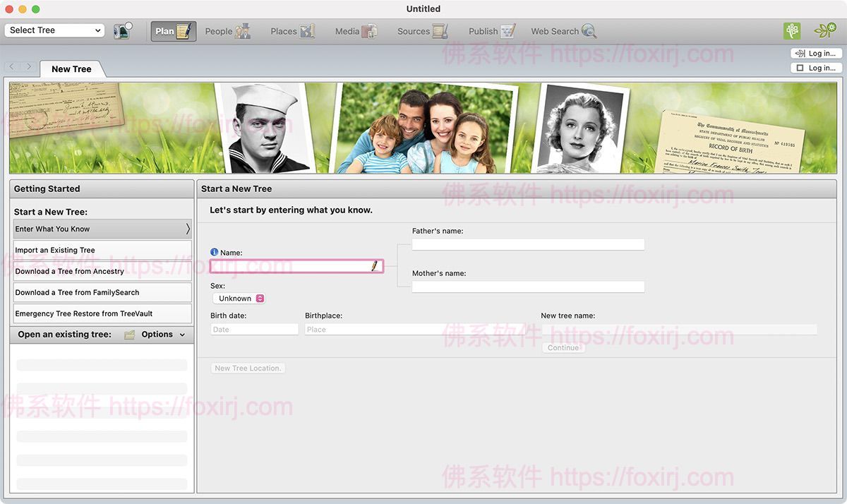Click Import an Existing Tree

(102, 250)
